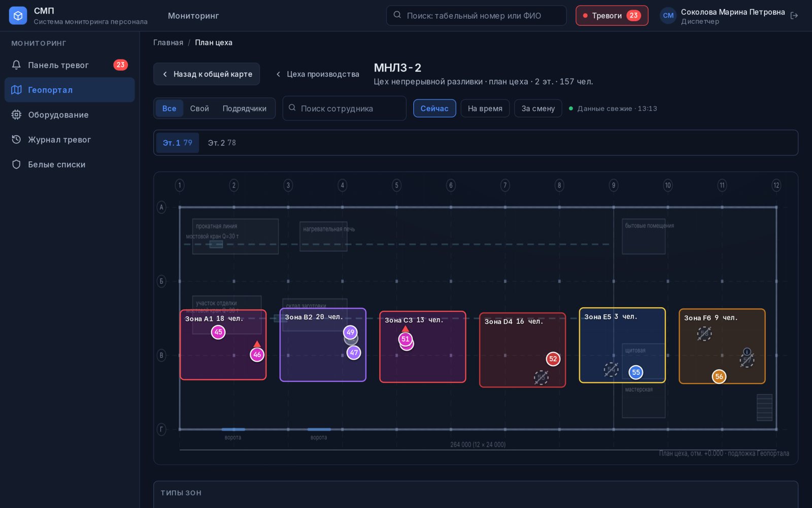This screenshot has height=508, width=812.
Task: Click Главная breadcrumb link
Action: (x=168, y=43)
